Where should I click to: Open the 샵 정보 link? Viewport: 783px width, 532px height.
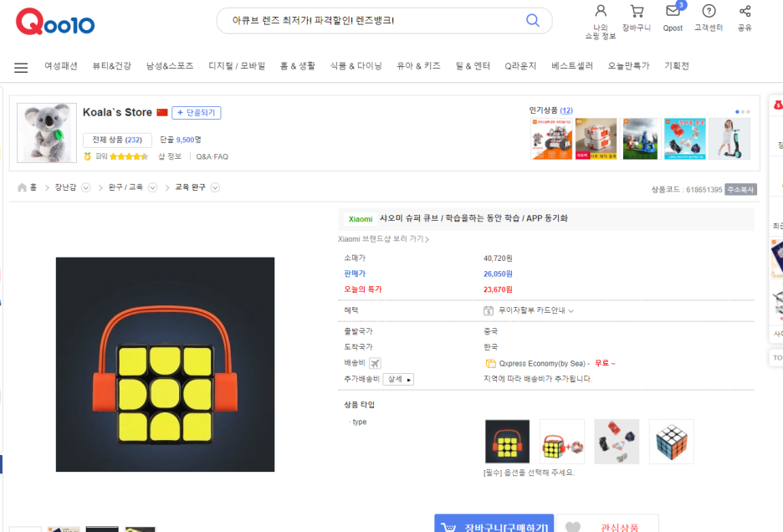click(x=170, y=156)
